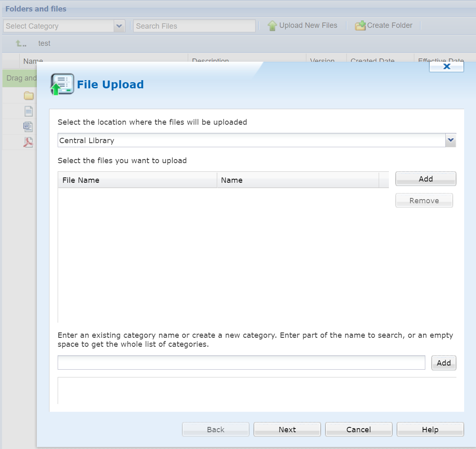Click Add button next to file list
The width and height of the screenshot is (476, 449).
click(426, 179)
